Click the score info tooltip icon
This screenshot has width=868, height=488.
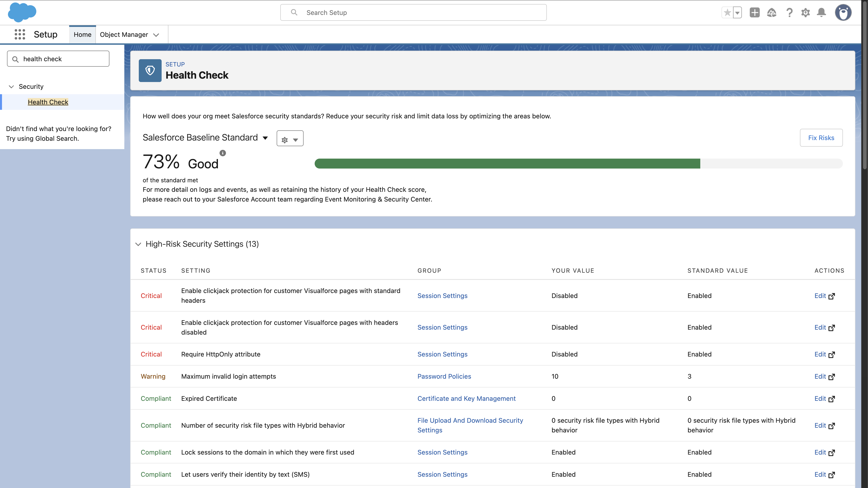click(223, 153)
